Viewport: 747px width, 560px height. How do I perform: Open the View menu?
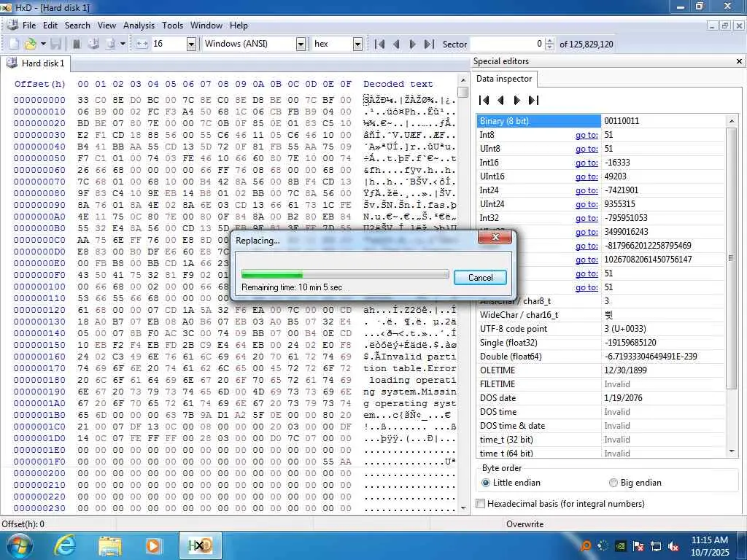pyautogui.click(x=107, y=26)
